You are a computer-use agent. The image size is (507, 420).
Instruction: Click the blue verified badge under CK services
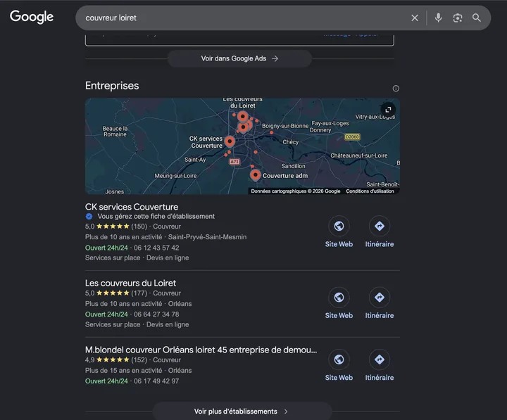click(x=89, y=217)
